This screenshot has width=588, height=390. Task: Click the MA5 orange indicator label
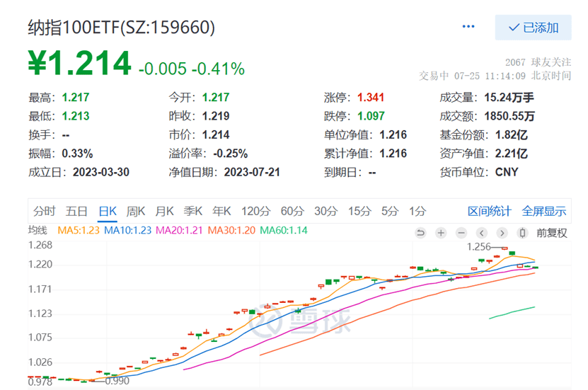pos(79,230)
